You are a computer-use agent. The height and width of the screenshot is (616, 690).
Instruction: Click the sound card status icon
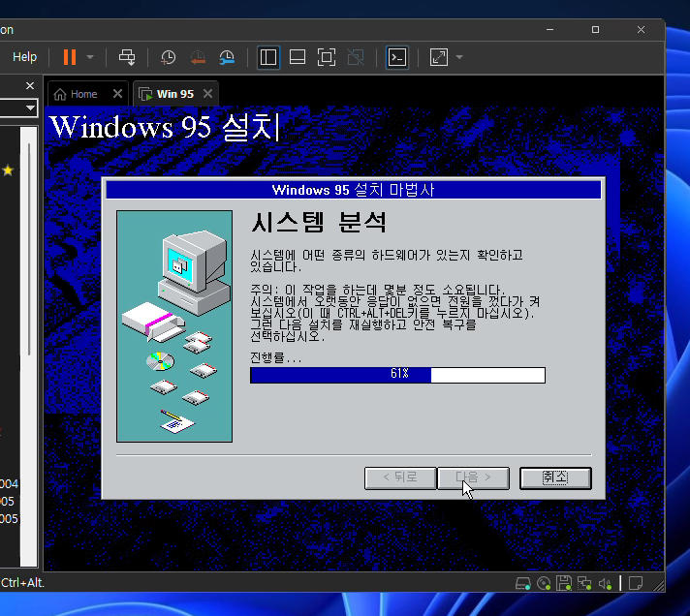606,583
